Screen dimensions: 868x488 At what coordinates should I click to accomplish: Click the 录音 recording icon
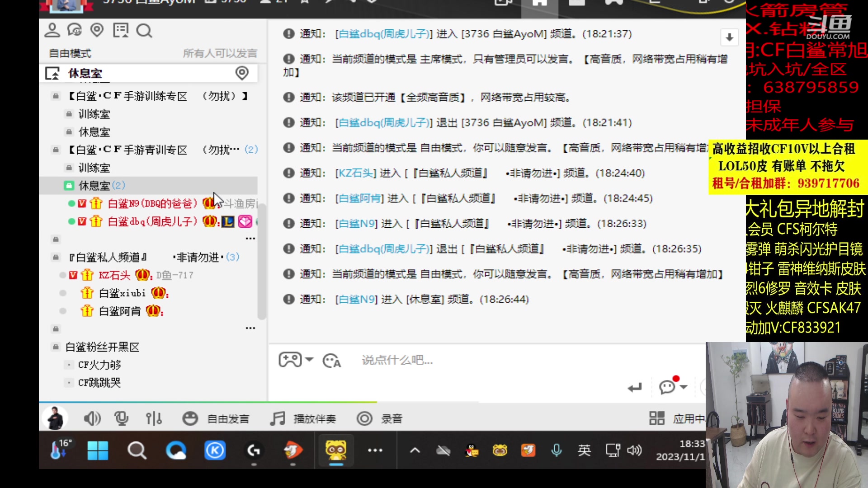point(364,418)
